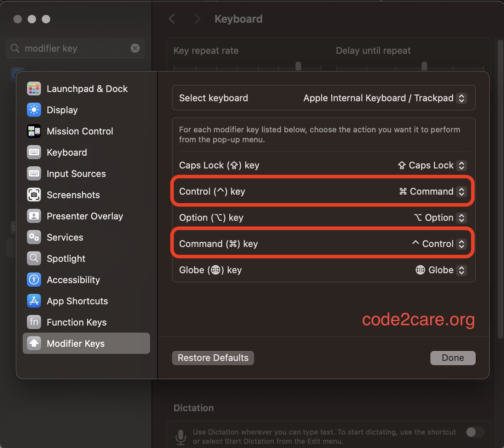Open Launchpad & Dock settings
The width and height of the screenshot is (504, 448).
[x=87, y=88]
